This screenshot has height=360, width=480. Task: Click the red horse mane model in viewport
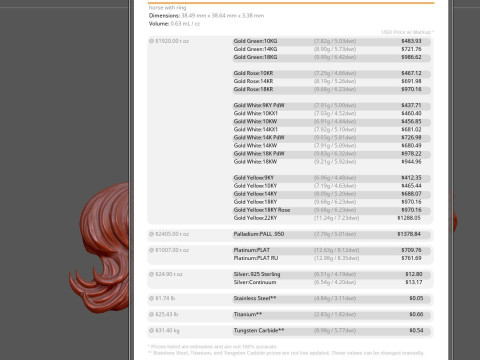click(103, 247)
